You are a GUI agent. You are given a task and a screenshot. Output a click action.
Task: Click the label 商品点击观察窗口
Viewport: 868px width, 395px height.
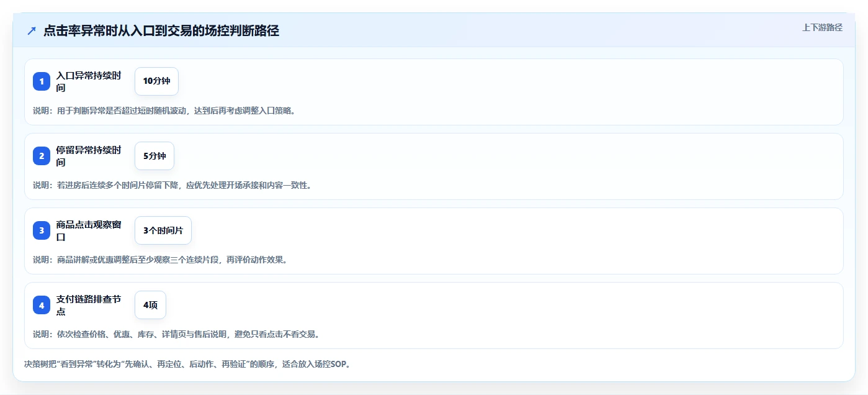[x=89, y=230]
